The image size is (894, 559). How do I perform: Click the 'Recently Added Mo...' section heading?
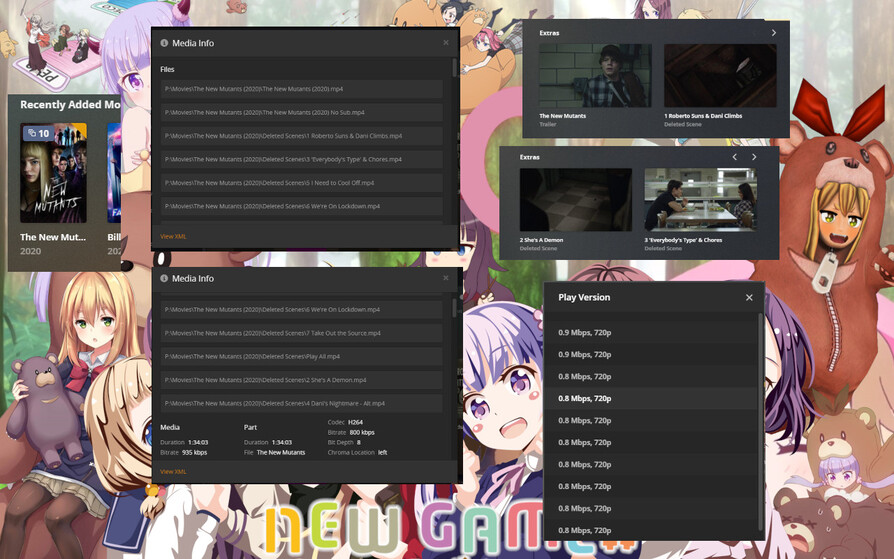point(70,104)
